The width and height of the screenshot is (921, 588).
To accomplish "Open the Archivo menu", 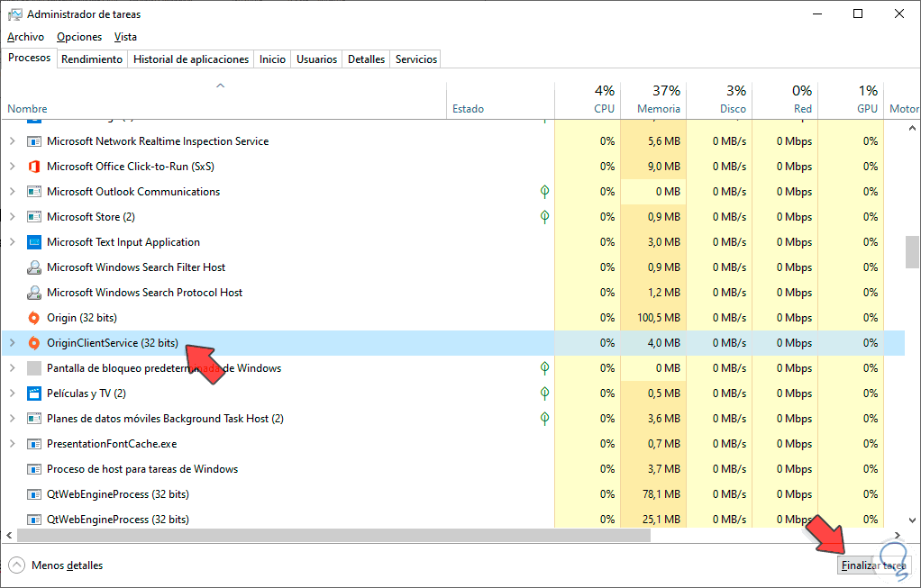I will coord(25,37).
